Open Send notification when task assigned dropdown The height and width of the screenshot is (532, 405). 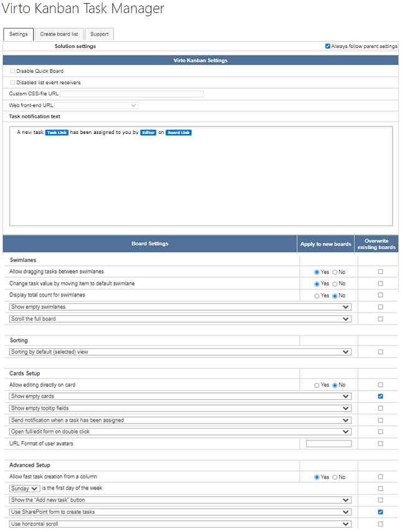click(x=180, y=420)
